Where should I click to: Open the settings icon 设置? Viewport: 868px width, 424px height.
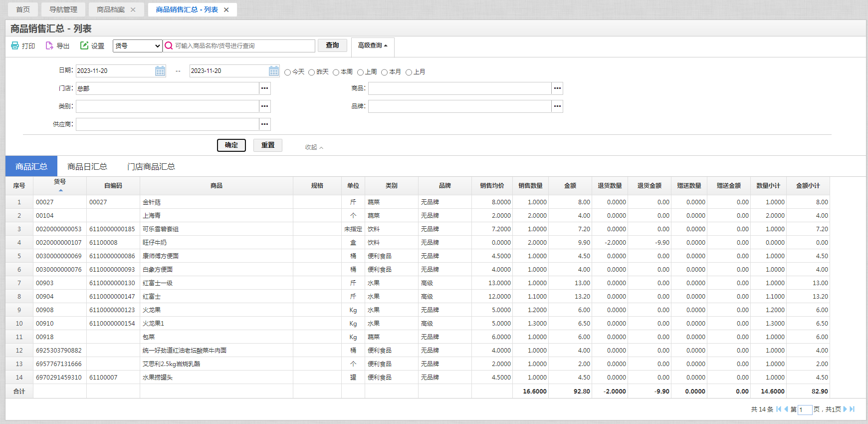tap(84, 45)
